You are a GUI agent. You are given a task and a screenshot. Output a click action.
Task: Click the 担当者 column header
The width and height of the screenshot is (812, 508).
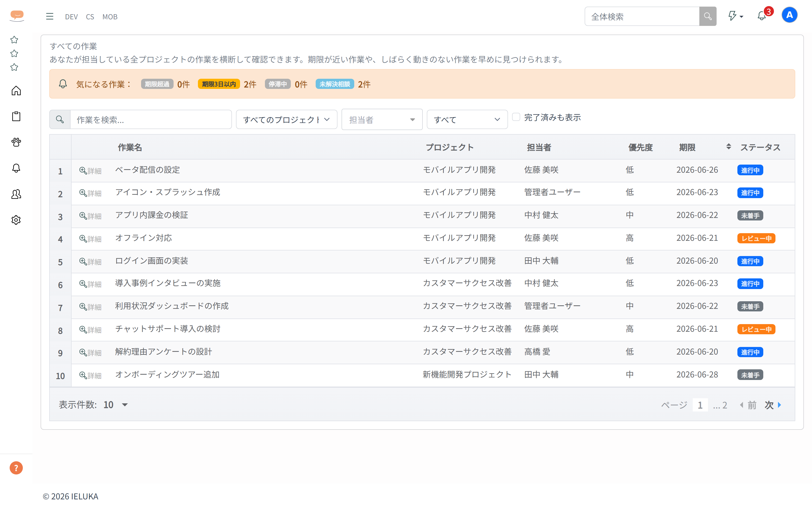(539, 147)
